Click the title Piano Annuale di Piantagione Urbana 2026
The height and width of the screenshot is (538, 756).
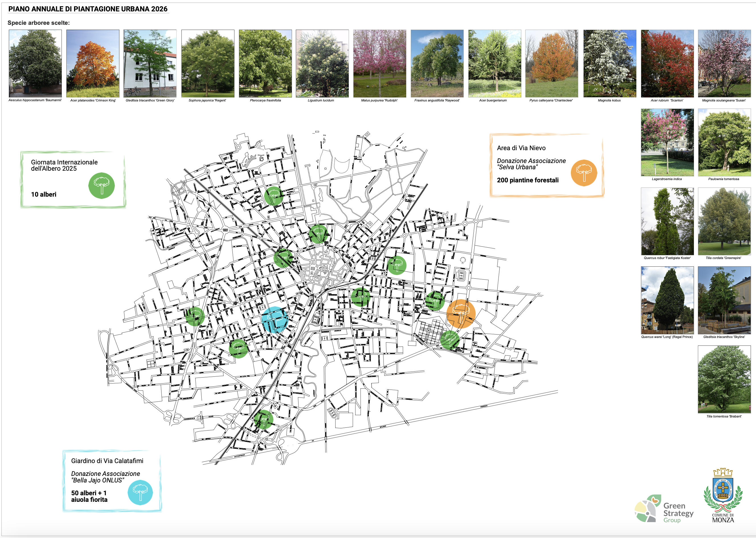click(88, 9)
